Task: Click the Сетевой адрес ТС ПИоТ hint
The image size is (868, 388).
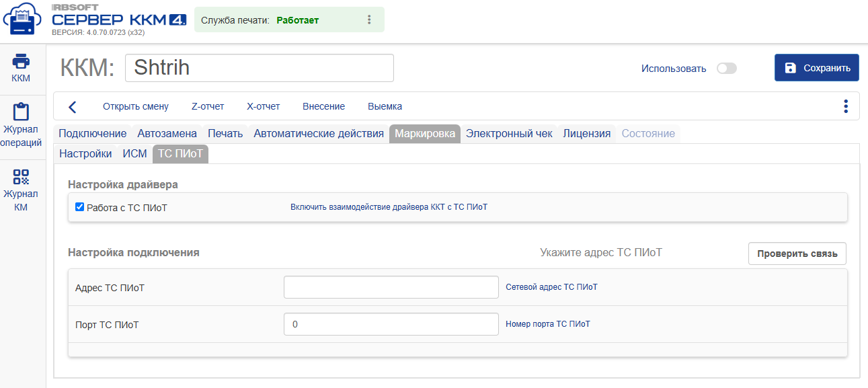Action: pos(551,287)
